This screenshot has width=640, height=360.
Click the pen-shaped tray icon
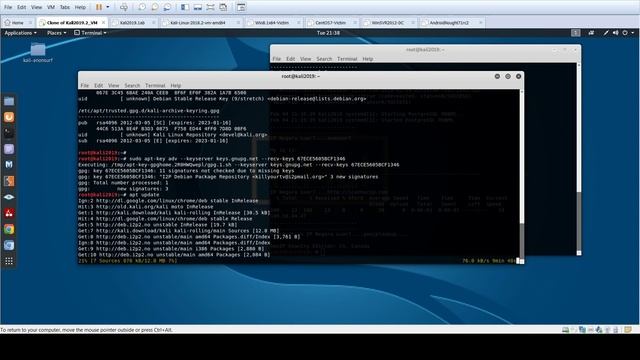point(606,33)
